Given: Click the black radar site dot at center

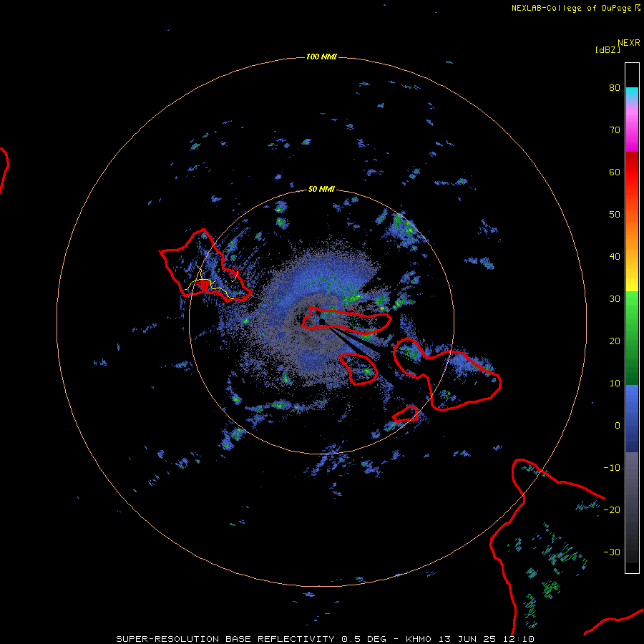Looking at the screenshot, I should pos(322,321).
